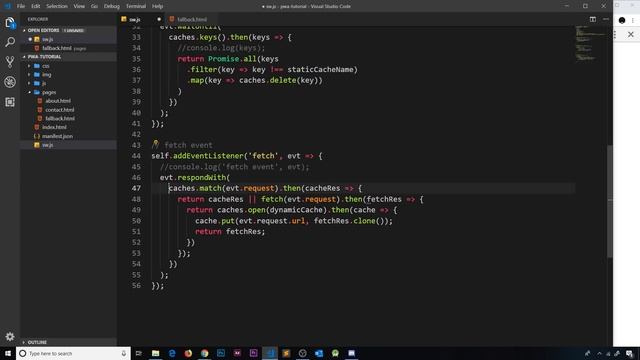Expand the js folder
This screenshot has width=640, height=360.
[x=29, y=83]
